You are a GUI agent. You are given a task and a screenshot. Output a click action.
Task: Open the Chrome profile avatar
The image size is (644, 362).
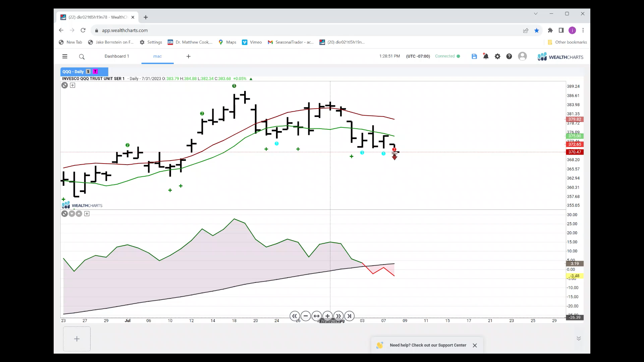click(x=572, y=30)
